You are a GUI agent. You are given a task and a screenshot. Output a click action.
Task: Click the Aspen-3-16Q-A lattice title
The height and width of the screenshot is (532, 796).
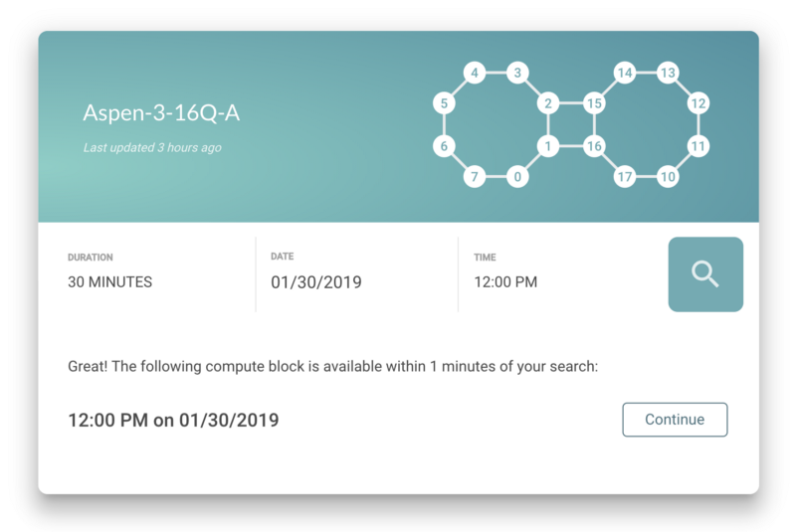(x=161, y=113)
